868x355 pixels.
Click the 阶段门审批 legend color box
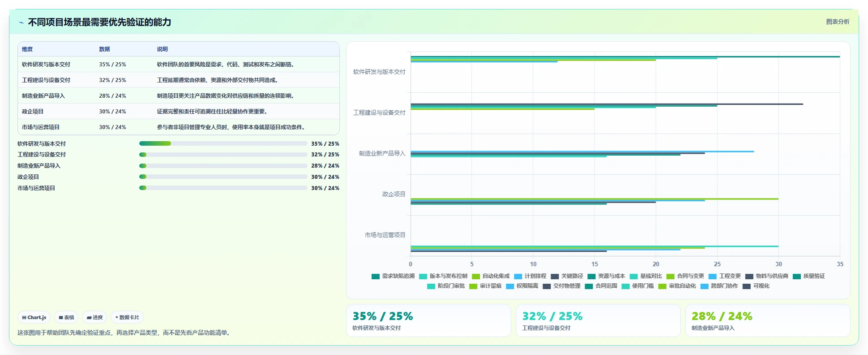coord(431,286)
